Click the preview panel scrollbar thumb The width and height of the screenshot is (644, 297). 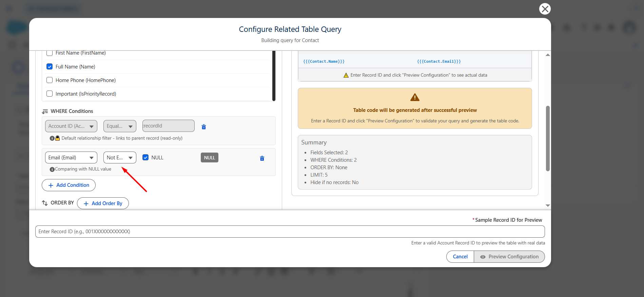coord(548,138)
